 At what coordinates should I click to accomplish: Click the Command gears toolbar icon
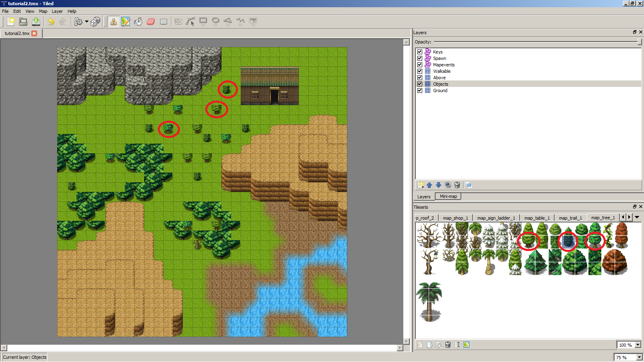(78, 22)
